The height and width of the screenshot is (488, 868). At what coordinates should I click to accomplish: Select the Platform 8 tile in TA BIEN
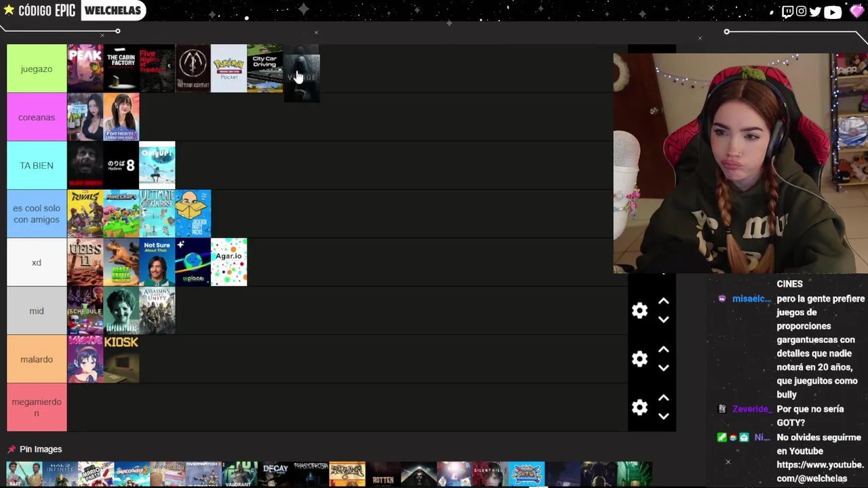tap(121, 165)
